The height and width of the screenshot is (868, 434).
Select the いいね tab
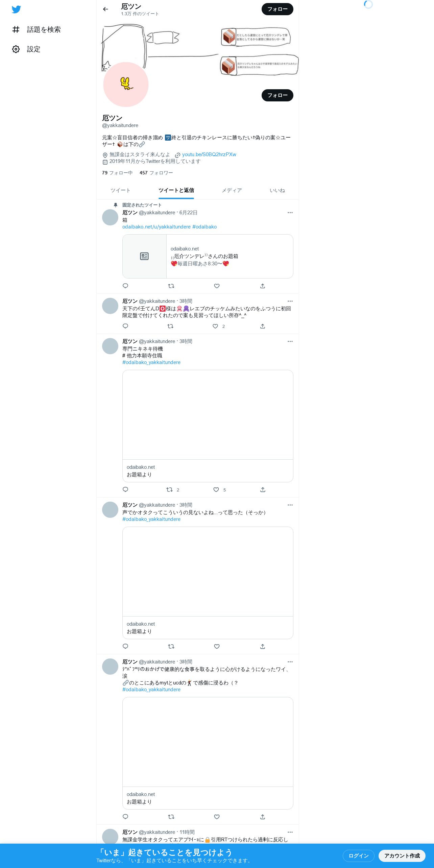pyautogui.click(x=278, y=191)
